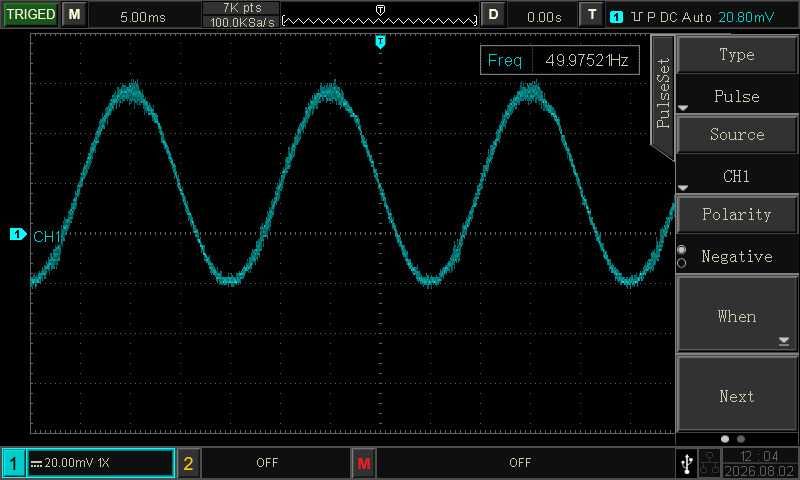Click the P DC Auto trigger mode text
The image size is (800, 480).
679,17
